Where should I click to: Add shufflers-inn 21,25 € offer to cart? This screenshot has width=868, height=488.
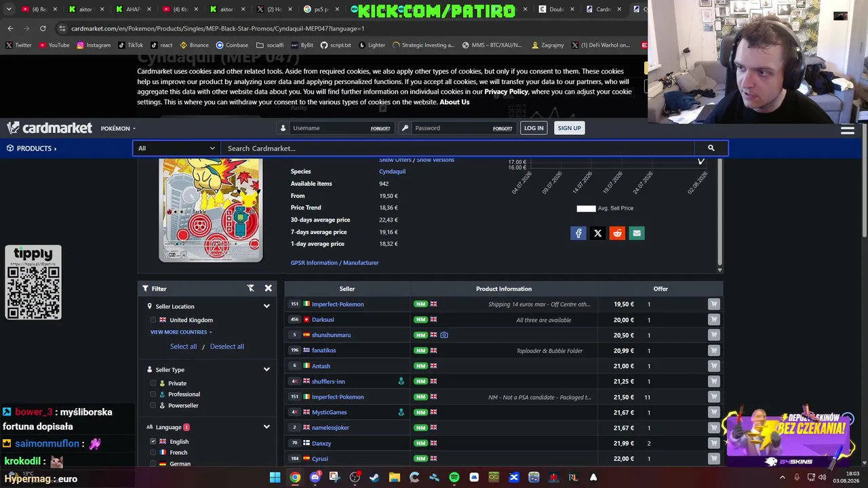713,382
